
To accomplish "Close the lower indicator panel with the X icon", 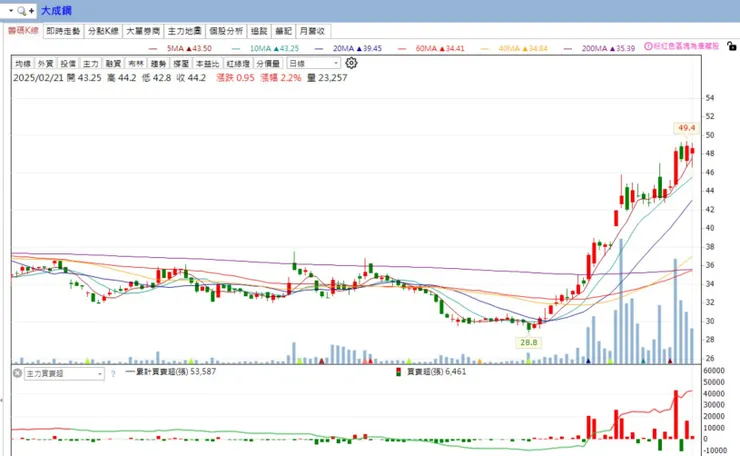I will coord(17,373).
